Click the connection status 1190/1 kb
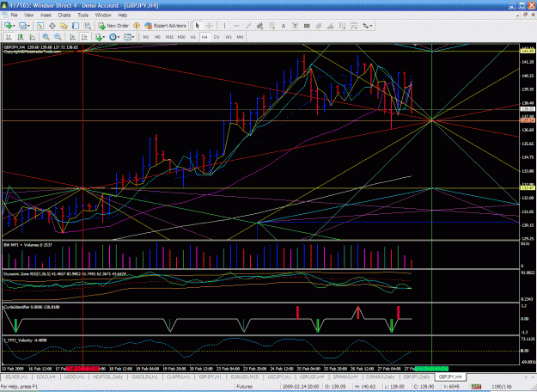Screen dimensions: 537x392 pos(502,387)
